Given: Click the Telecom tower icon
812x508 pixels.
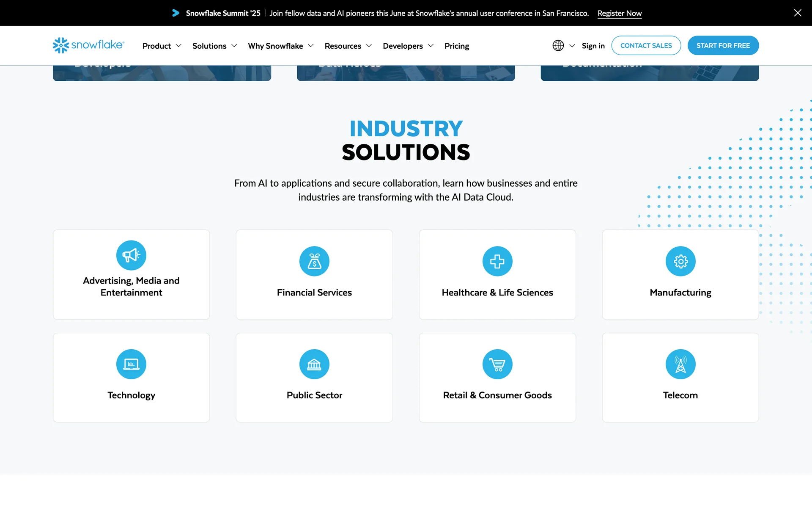Looking at the screenshot, I should point(680,364).
